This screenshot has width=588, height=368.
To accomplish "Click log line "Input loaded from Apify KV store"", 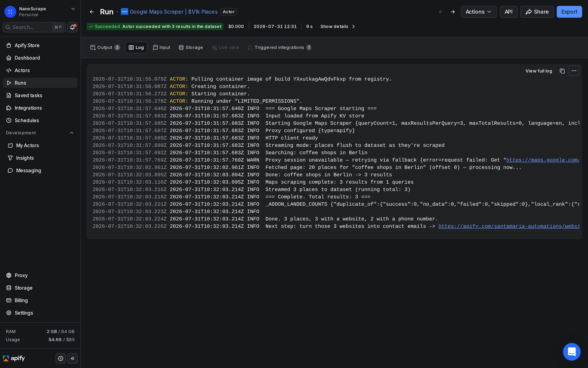I will [315, 116].
